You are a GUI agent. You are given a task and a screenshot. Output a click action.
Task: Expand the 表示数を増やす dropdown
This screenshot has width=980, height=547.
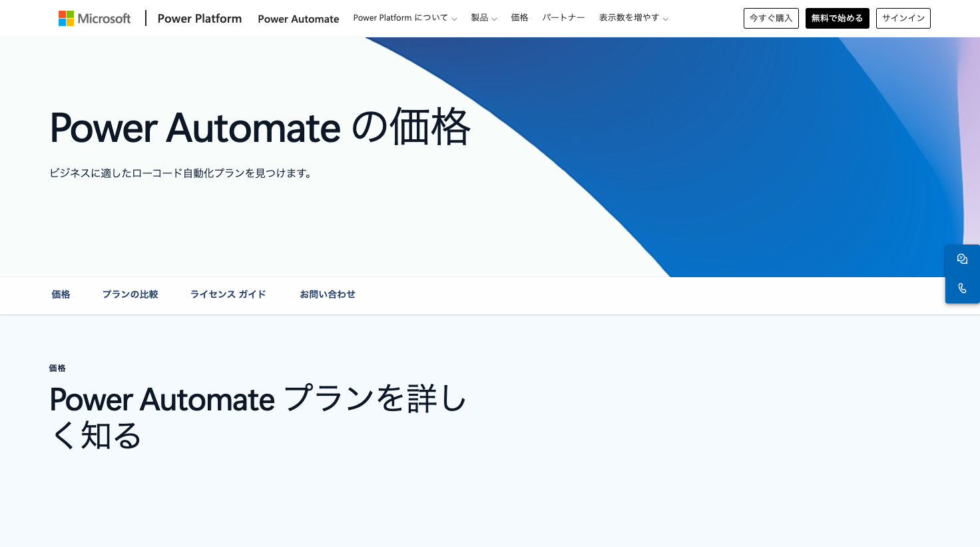pyautogui.click(x=633, y=18)
